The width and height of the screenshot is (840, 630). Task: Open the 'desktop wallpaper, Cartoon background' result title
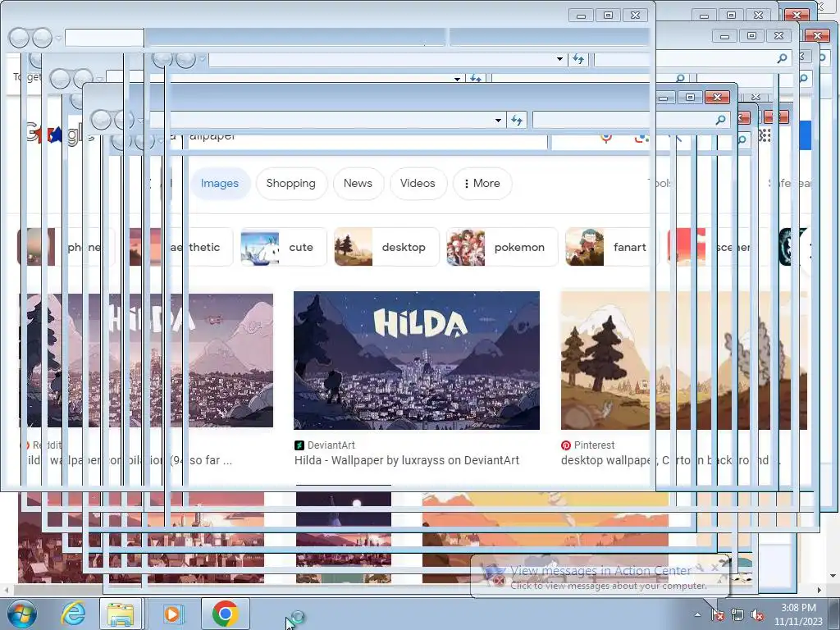click(669, 460)
